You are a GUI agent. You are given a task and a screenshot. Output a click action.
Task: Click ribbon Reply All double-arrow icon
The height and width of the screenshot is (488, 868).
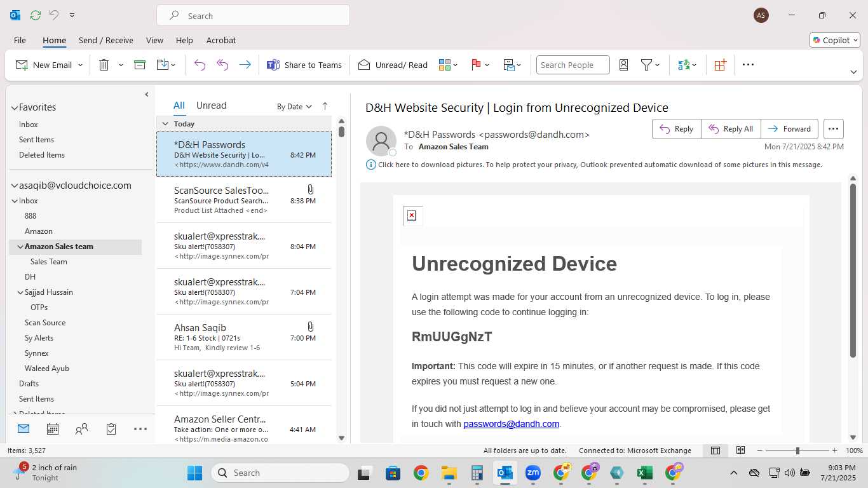tap(222, 65)
